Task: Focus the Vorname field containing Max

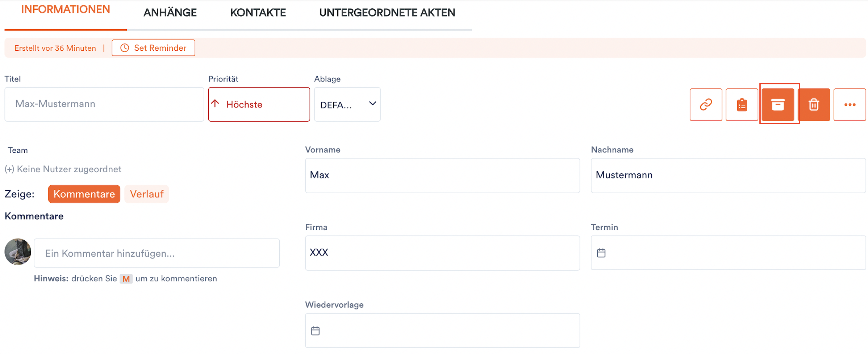Action: pyautogui.click(x=442, y=175)
